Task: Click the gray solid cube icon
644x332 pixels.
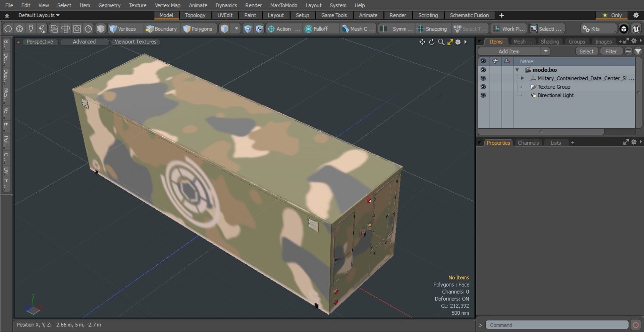Action: tap(101, 29)
